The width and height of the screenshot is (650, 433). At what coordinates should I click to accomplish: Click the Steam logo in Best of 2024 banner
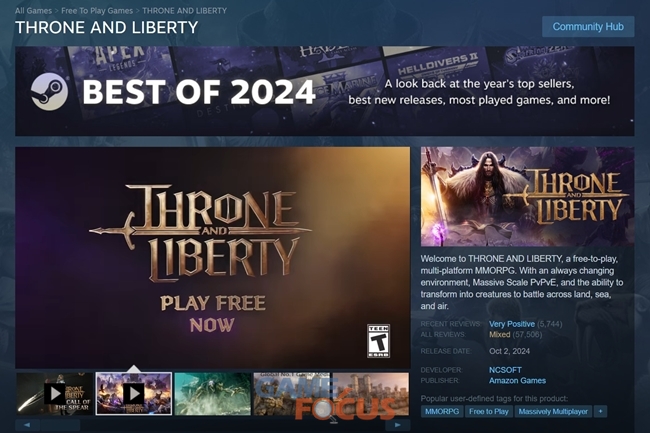[49, 92]
